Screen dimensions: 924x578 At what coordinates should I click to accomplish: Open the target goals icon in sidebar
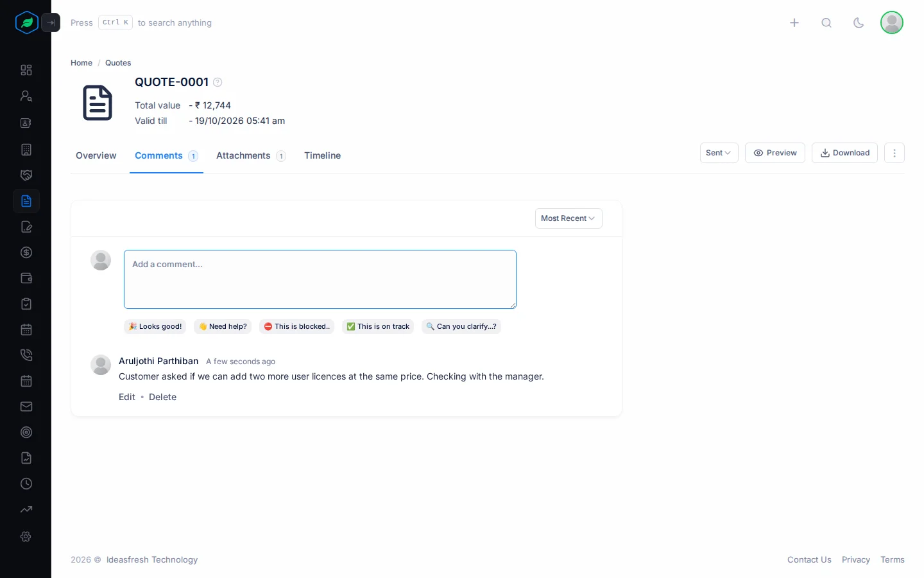(26, 432)
